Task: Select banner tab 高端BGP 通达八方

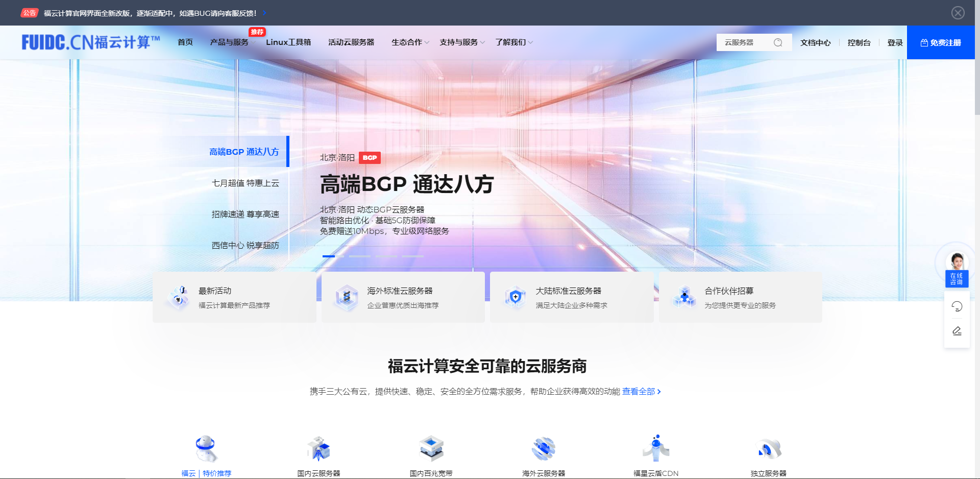Action: 244,152
